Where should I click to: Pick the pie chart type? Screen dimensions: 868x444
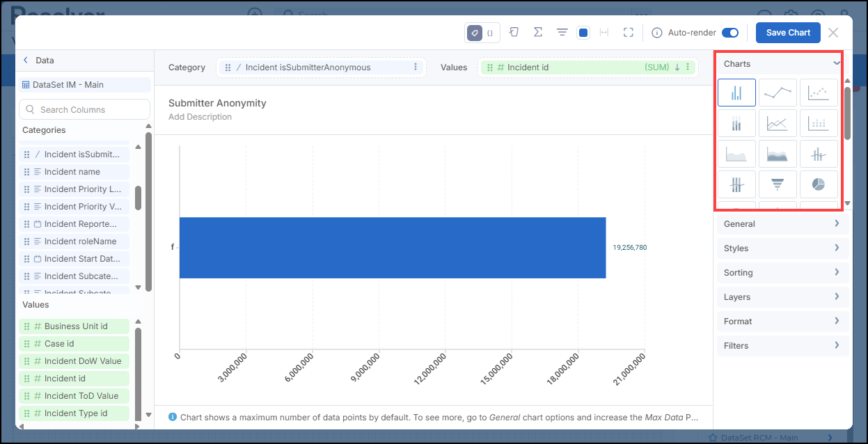coord(819,184)
